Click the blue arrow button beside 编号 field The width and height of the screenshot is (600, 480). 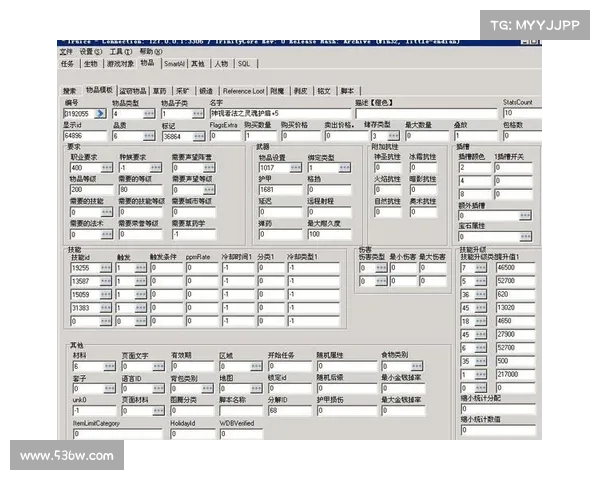click(99, 114)
